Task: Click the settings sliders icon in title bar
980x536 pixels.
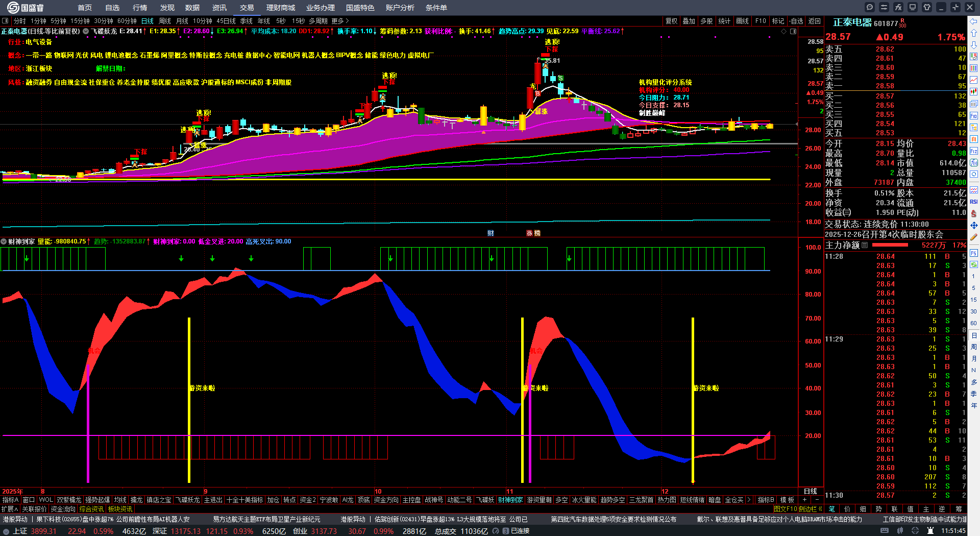Action: point(884,7)
